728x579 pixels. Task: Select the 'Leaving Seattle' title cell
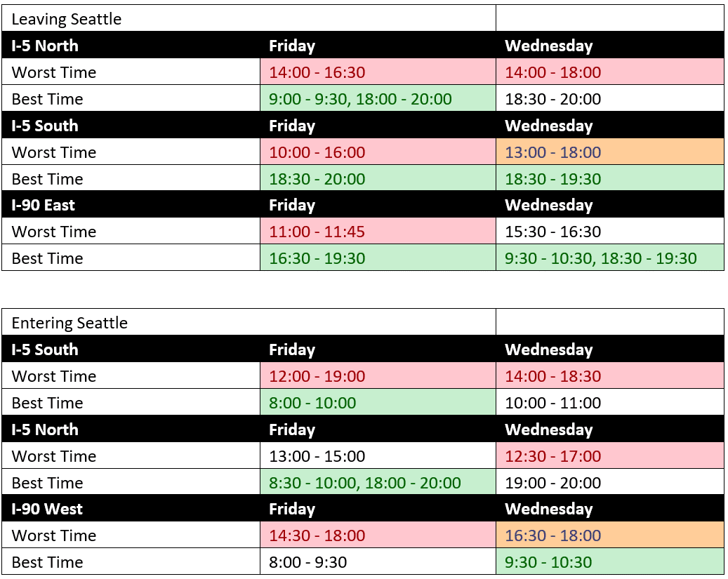point(249,18)
